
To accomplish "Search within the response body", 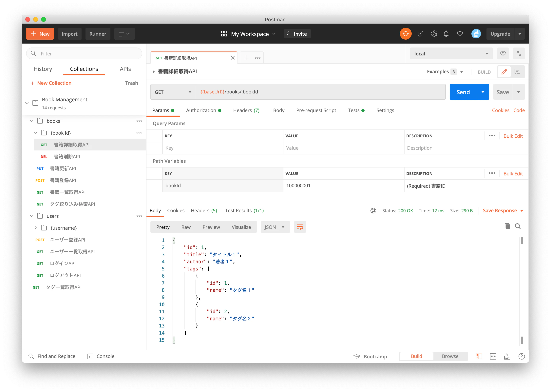I will point(518,226).
